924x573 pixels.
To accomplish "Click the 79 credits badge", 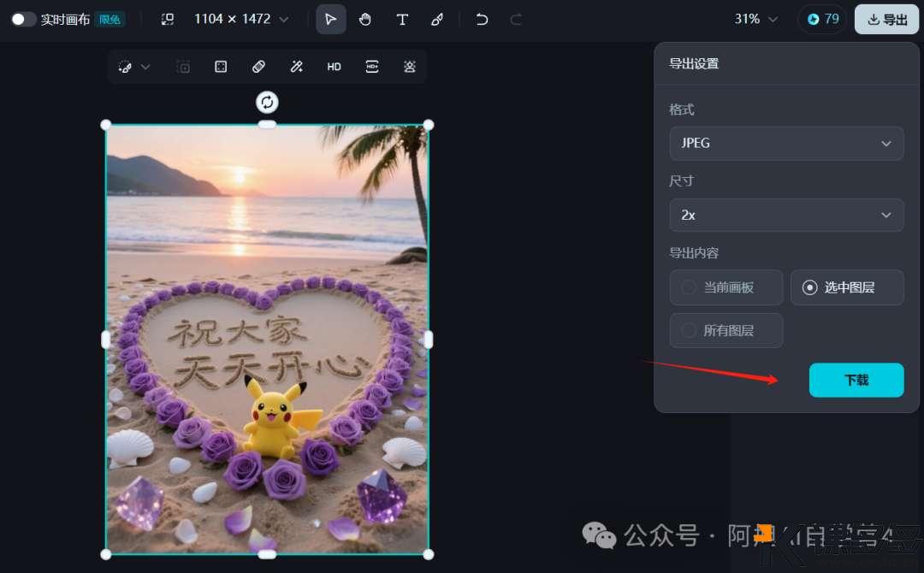I will pyautogui.click(x=823, y=20).
